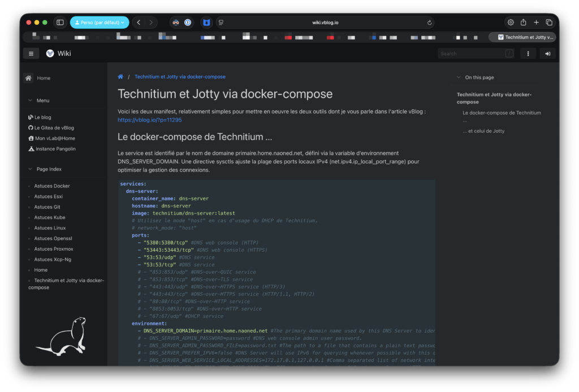Collapse the On this page panel
579x392 pixels.
459,77
